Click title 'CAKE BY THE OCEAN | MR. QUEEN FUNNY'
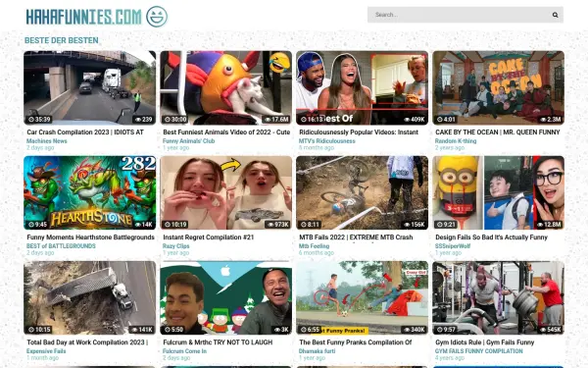The height and width of the screenshot is (368, 588). pyautogui.click(x=497, y=132)
